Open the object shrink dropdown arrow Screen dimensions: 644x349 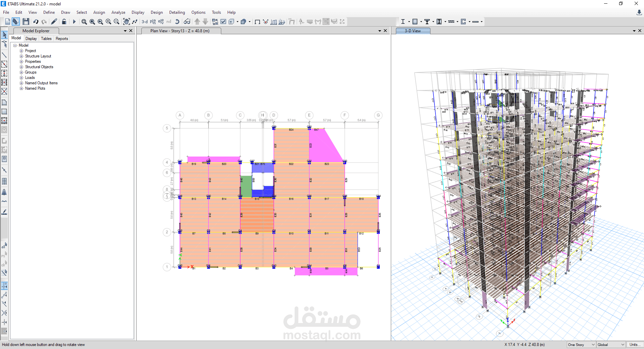click(x=237, y=22)
